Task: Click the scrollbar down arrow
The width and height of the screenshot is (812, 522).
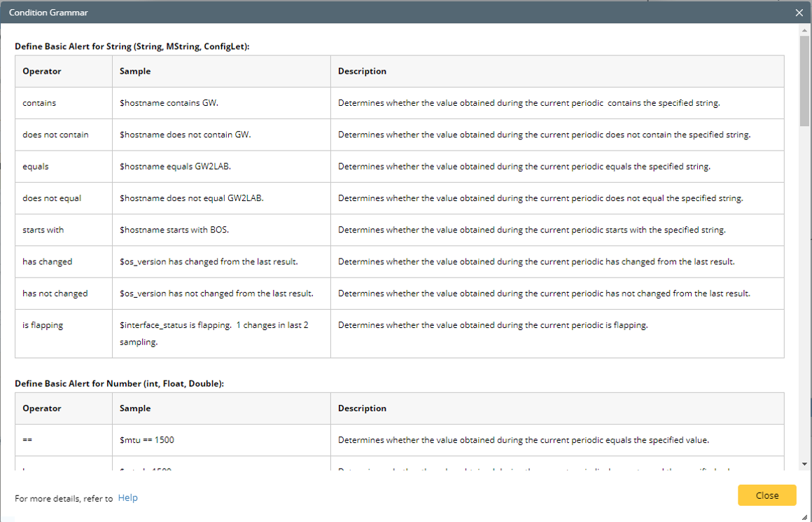Action: point(802,462)
